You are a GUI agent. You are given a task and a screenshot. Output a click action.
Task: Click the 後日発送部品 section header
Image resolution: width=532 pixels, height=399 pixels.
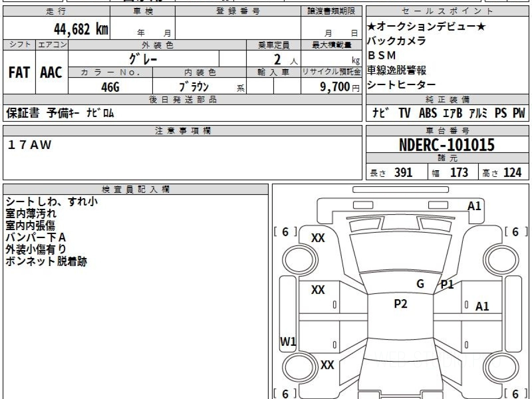click(182, 100)
